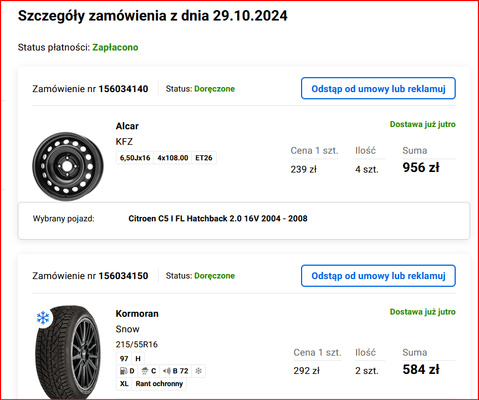Select the Citroen C5 chosen vehicle text

218,218
